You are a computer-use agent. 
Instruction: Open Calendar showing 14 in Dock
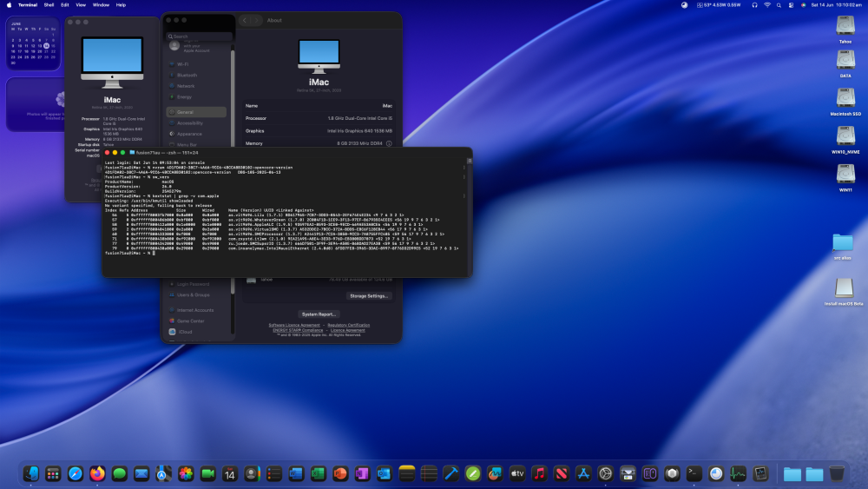pos(230,473)
